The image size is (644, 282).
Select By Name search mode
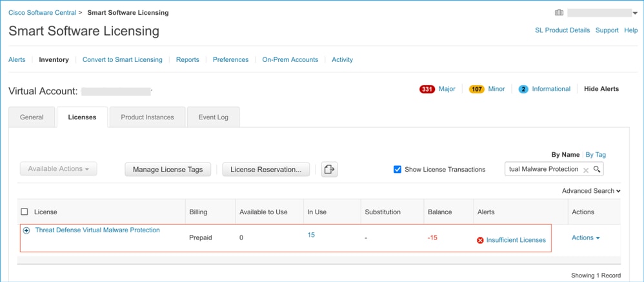[x=565, y=155]
